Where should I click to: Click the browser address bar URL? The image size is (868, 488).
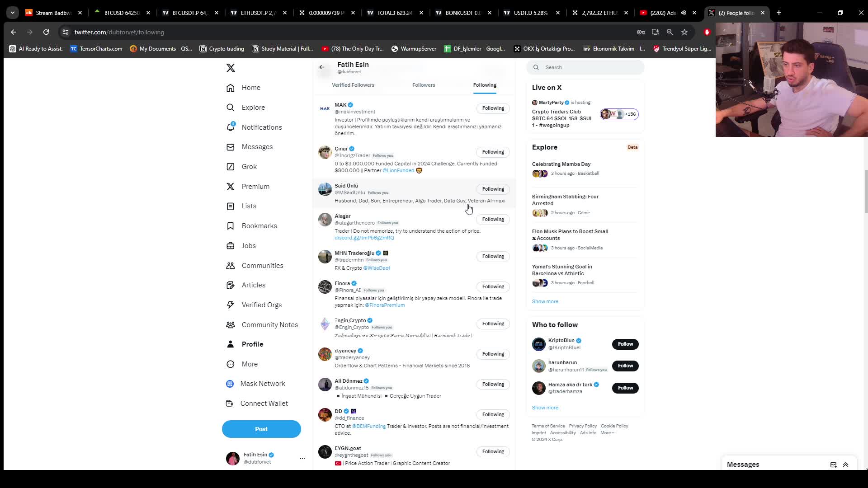pyautogui.click(x=119, y=32)
